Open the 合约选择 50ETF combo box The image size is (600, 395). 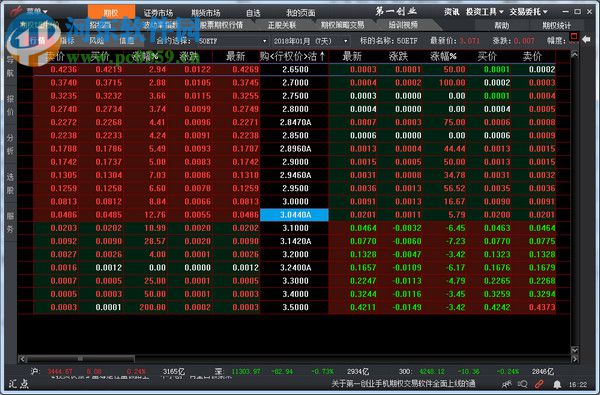[233, 41]
